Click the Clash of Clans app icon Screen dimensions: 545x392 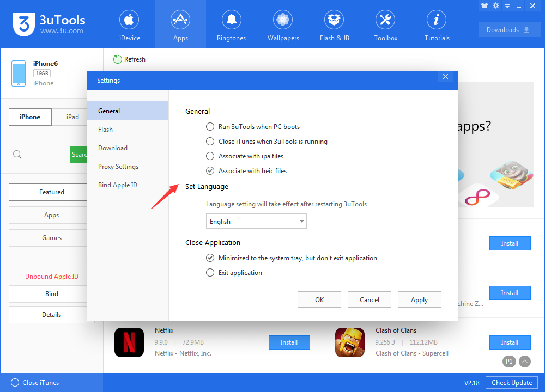[x=350, y=342]
